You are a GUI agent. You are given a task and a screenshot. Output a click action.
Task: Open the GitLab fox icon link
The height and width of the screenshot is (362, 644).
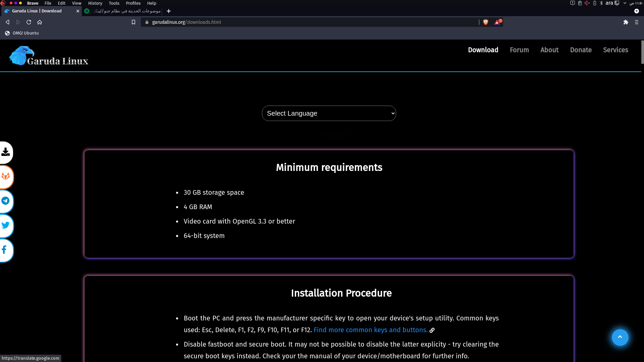click(5, 177)
